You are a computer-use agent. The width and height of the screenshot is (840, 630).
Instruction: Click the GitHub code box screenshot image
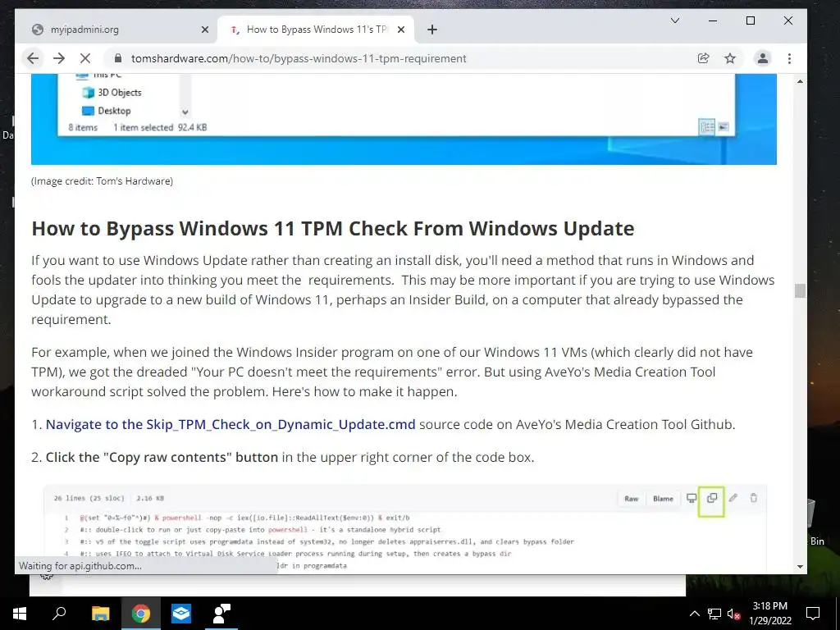pos(405,528)
